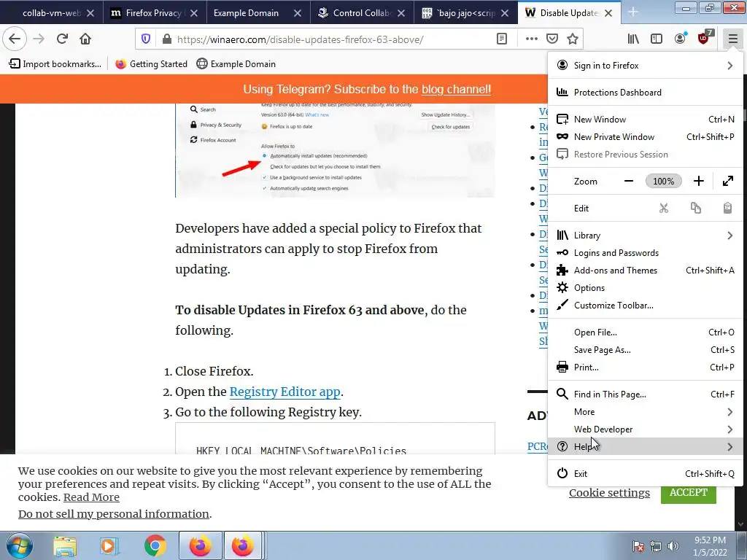
Task: Open a new tab with plus
Action: (633, 12)
